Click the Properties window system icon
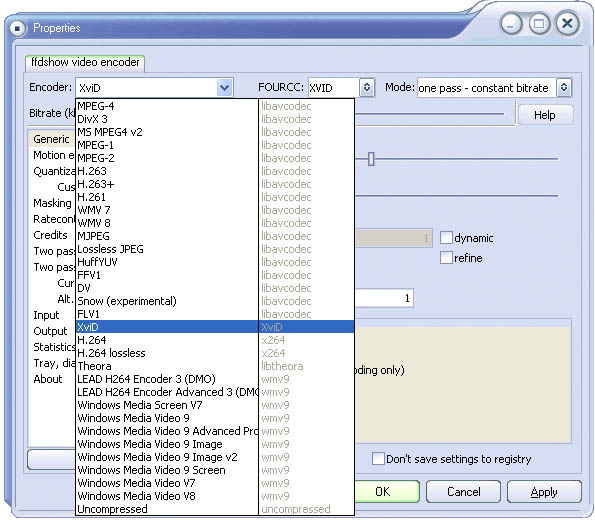Screen dimensions: 595x520 point(17,28)
